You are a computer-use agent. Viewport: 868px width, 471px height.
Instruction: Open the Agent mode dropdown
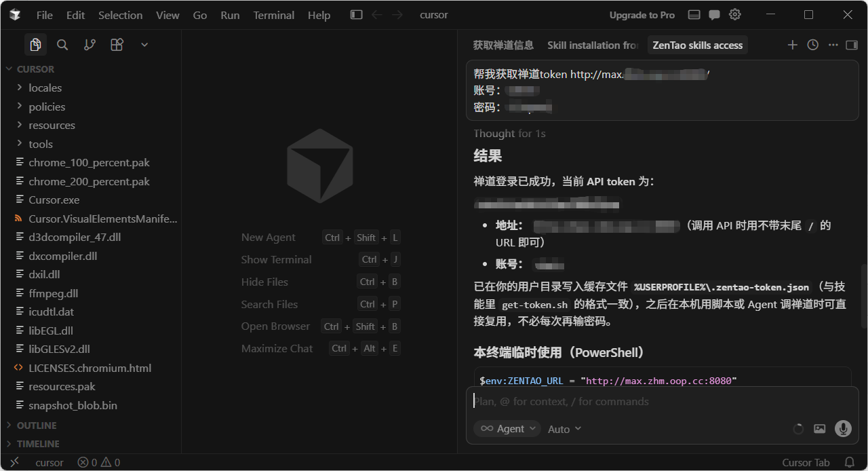(507, 429)
